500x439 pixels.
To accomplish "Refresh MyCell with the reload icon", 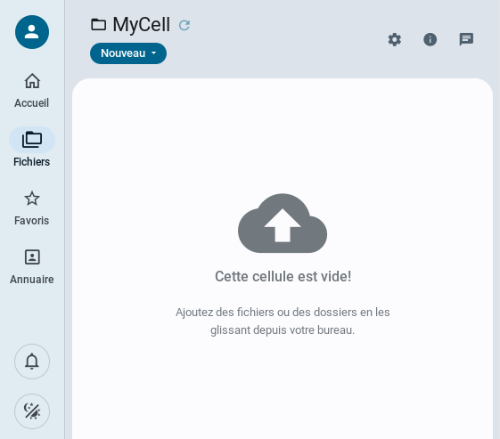I will pyautogui.click(x=184, y=25).
